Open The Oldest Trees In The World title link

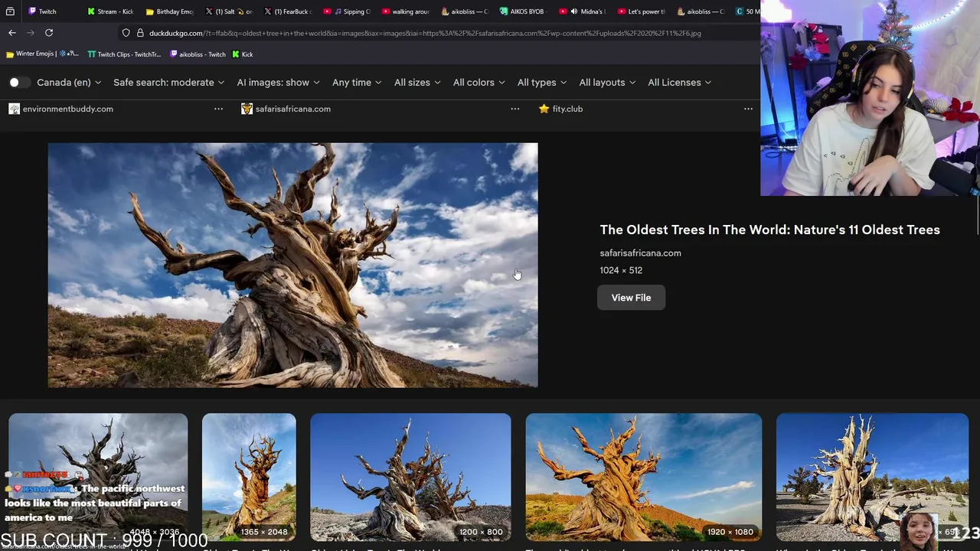769,230
